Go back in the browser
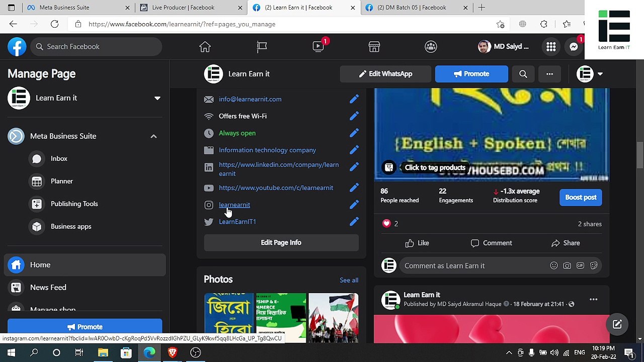This screenshot has height=362, width=644. click(x=13, y=24)
